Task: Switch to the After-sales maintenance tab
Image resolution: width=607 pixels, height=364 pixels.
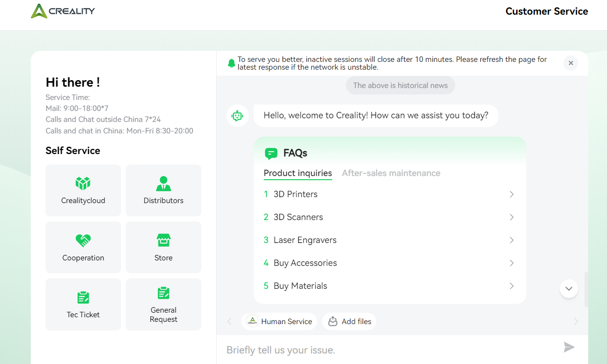Action: pos(391,173)
